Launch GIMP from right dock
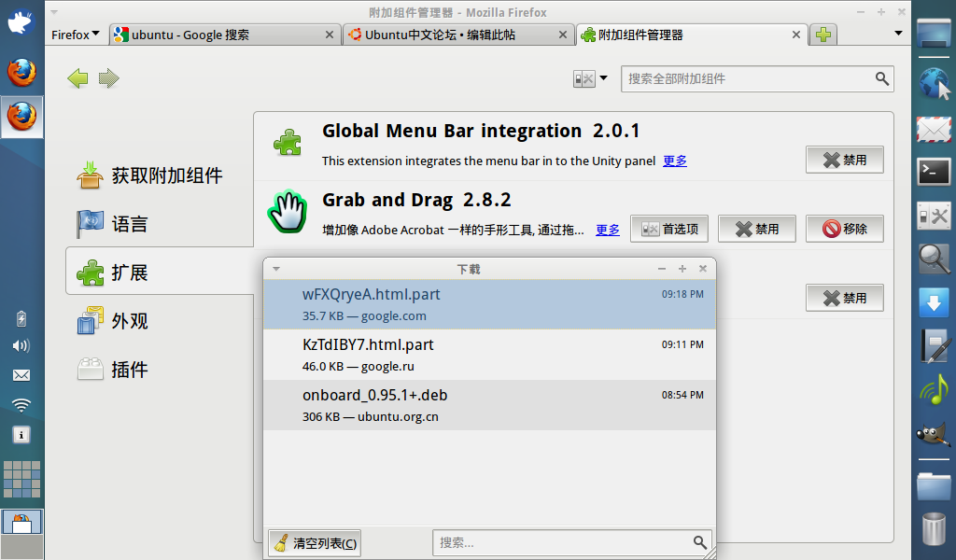The image size is (956, 560). click(933, 434)
